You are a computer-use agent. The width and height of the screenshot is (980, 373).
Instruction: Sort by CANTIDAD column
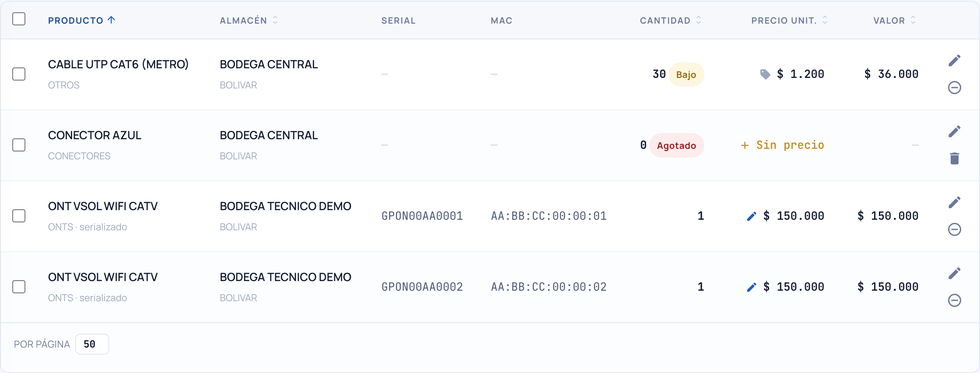670,20
